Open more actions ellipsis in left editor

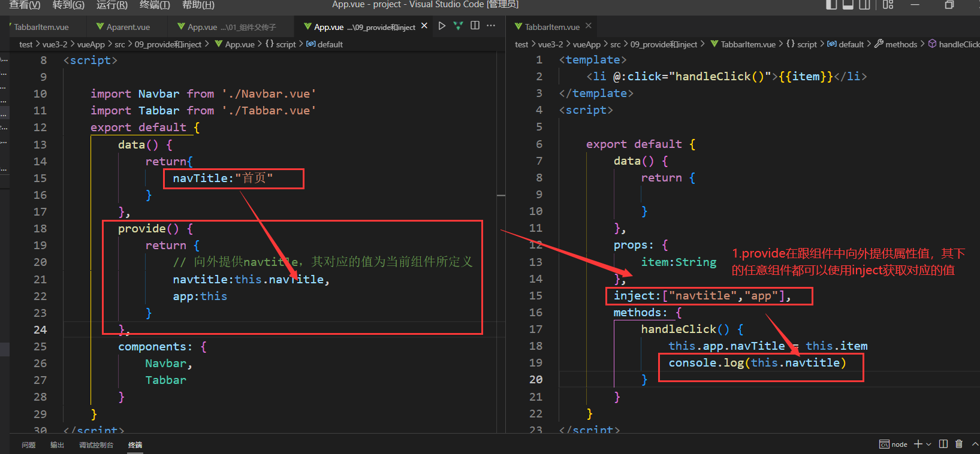(x=491, y=26)
